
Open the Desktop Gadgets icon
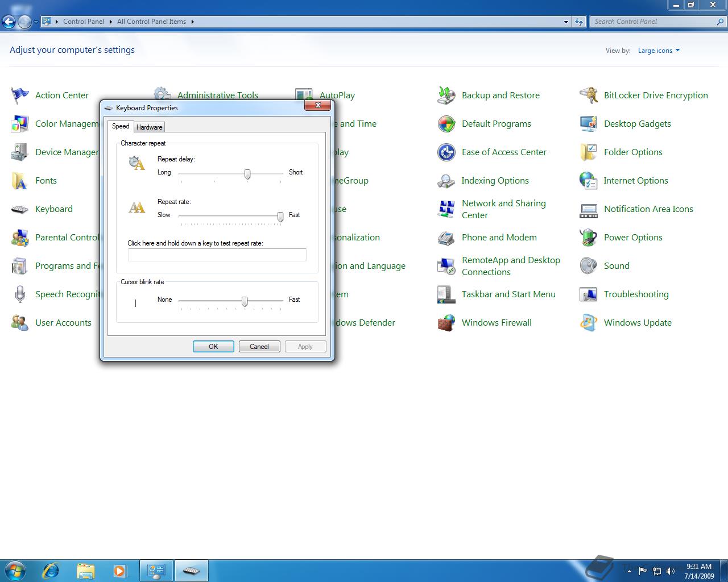click(589, 124)
